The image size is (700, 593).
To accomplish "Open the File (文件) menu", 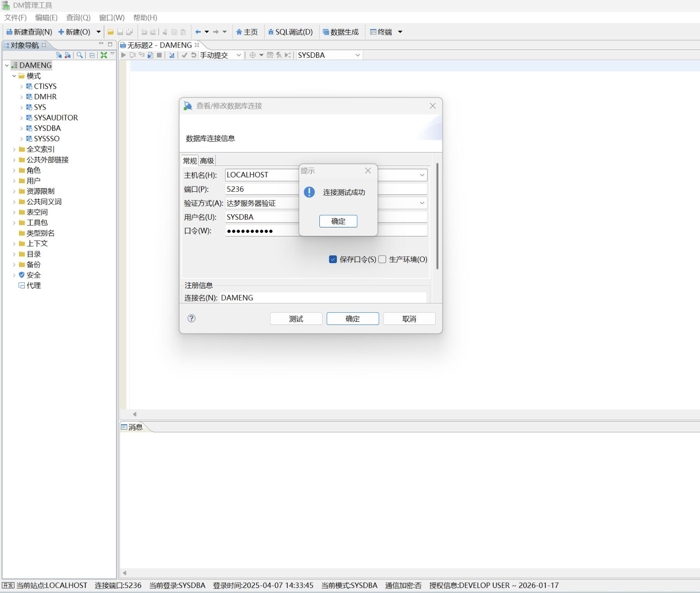I will pyautogui.click(x=15, y=18).
